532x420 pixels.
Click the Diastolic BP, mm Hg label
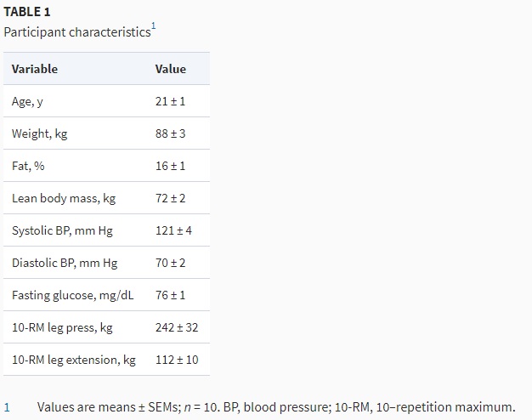point(65,263)
